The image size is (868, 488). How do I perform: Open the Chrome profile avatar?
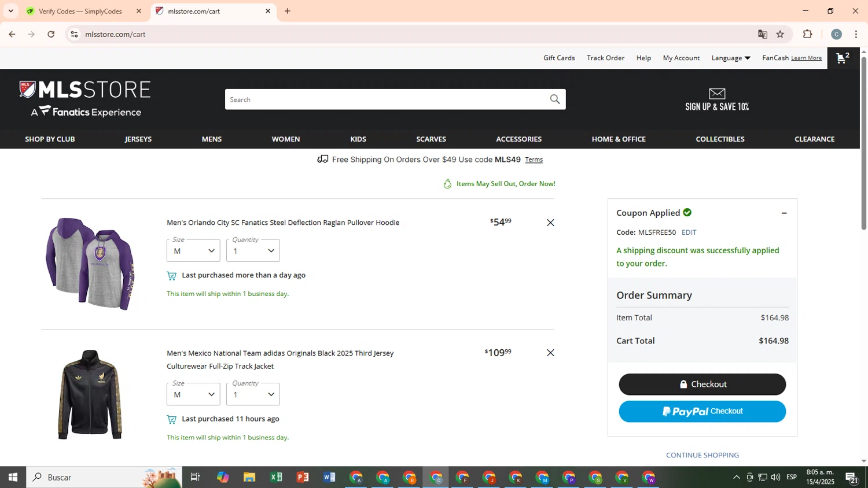pyautogui.click(x=836, y=34)
